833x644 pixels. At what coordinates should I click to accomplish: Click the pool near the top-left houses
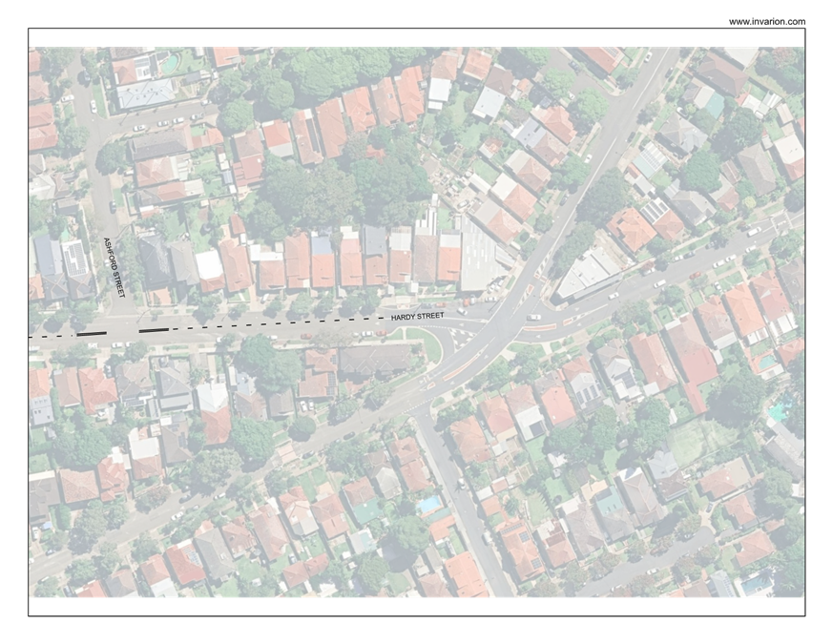tap(170, 65)
